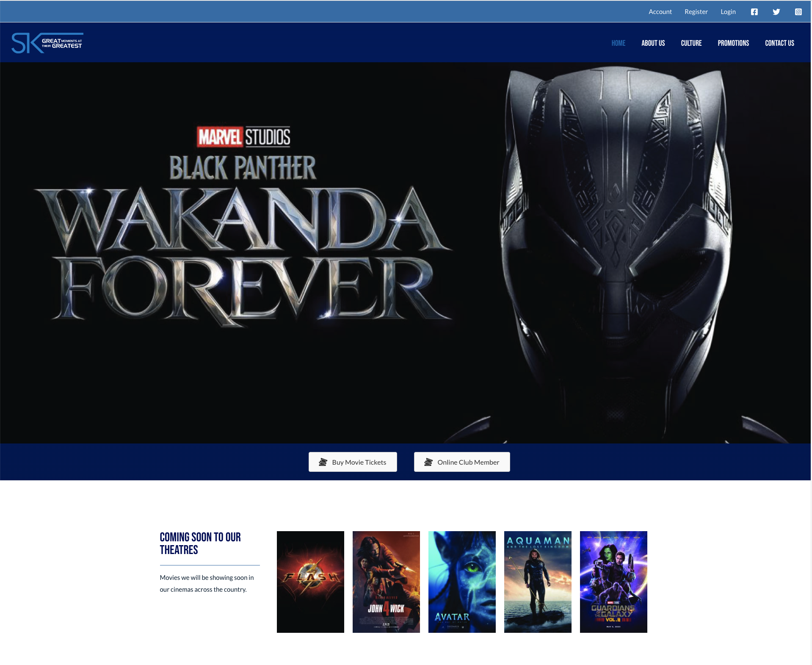The image size is (812, 665).
Task: Open the Guardians of the Galaxy poster
Action: (x=613, y=582)
